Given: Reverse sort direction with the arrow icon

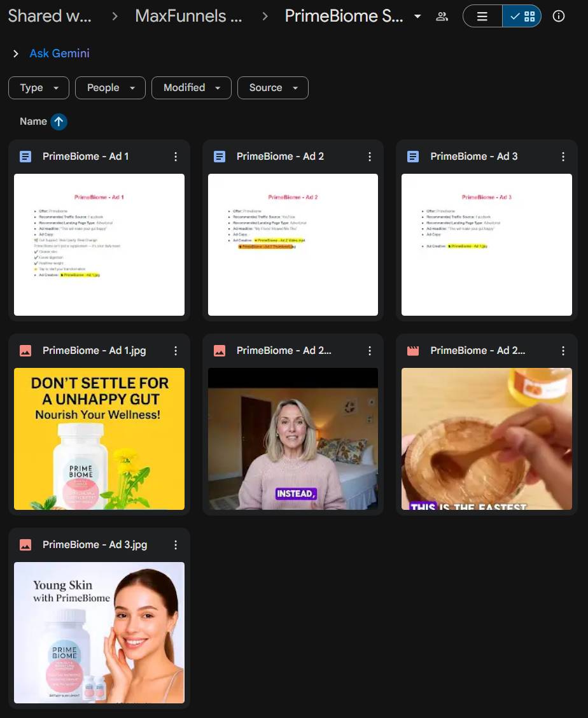Looking at the screenshot, I should click(59, 122).
